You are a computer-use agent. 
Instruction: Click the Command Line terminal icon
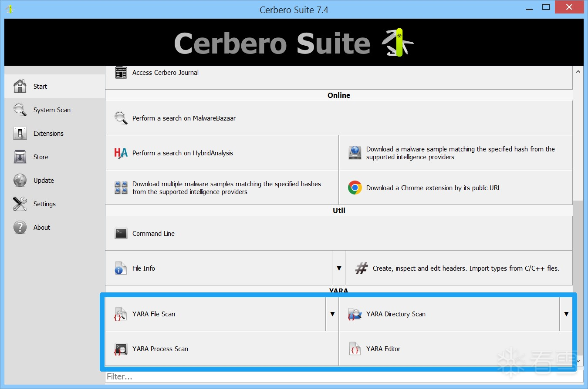tap(121, 233)
